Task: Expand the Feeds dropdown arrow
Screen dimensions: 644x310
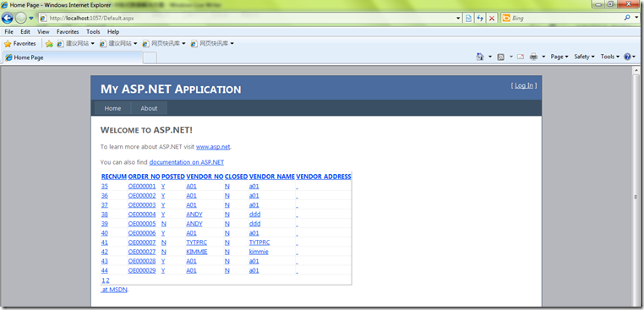Action: (511, 57)
